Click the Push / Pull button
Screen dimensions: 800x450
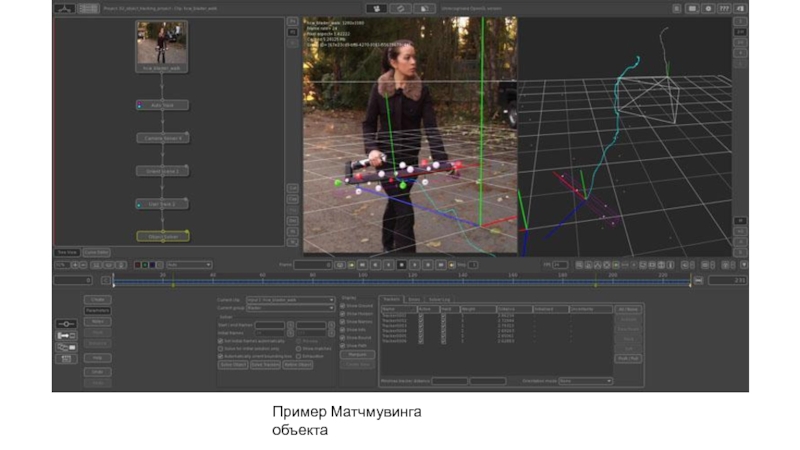[628, 359]
